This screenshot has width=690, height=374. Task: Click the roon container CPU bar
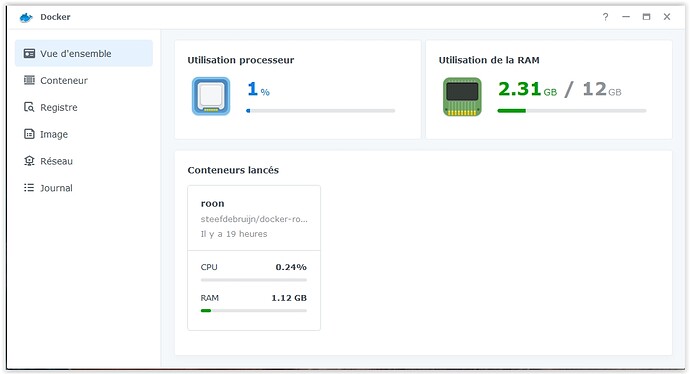(253, 280)
